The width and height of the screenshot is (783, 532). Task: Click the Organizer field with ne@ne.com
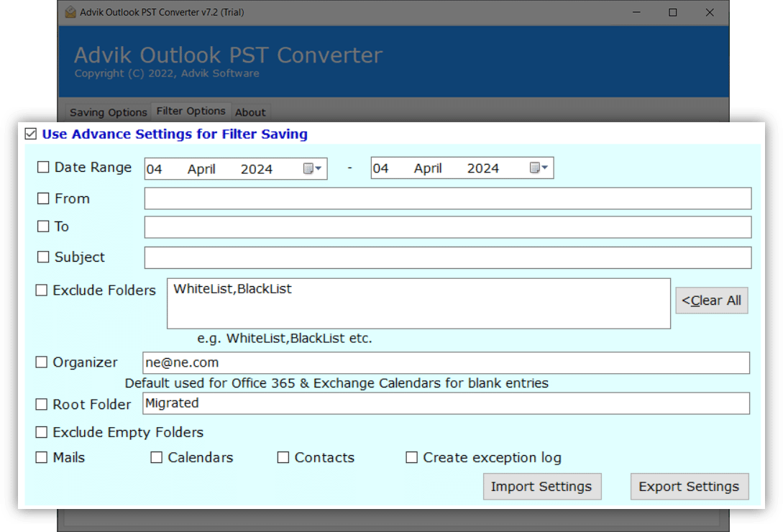446,362
